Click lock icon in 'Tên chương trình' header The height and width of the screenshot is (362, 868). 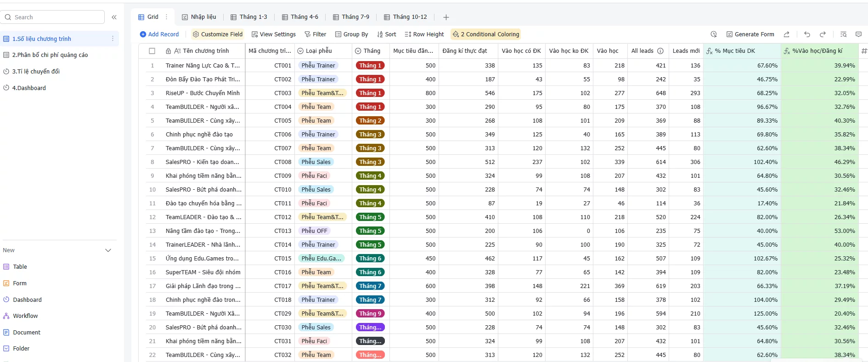169,51
